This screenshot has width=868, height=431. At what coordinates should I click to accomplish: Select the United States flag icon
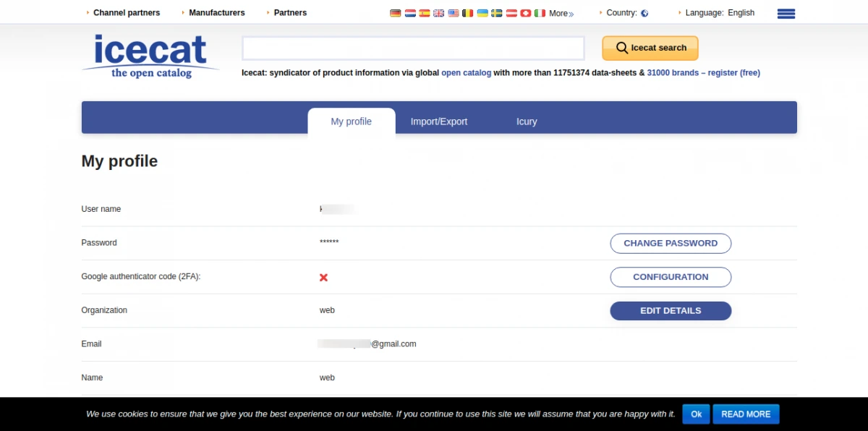[x=453, y=13]
